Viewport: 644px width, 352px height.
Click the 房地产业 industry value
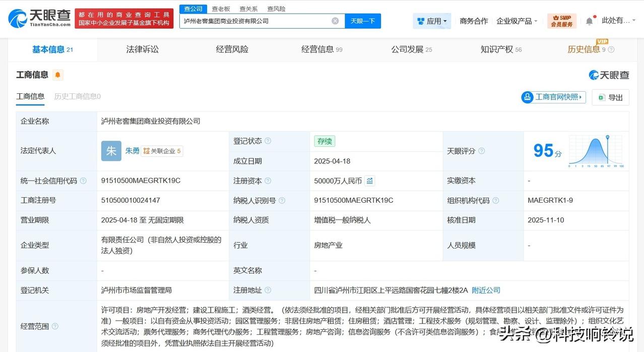328,245
